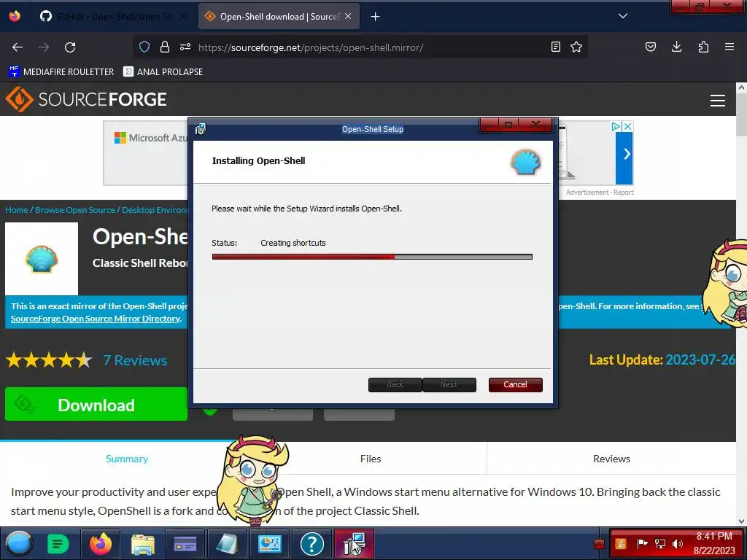Expand the list all tabs chevron
This screenshot has height=560, width=747.
pyautogui.click(x=623, y=16)
